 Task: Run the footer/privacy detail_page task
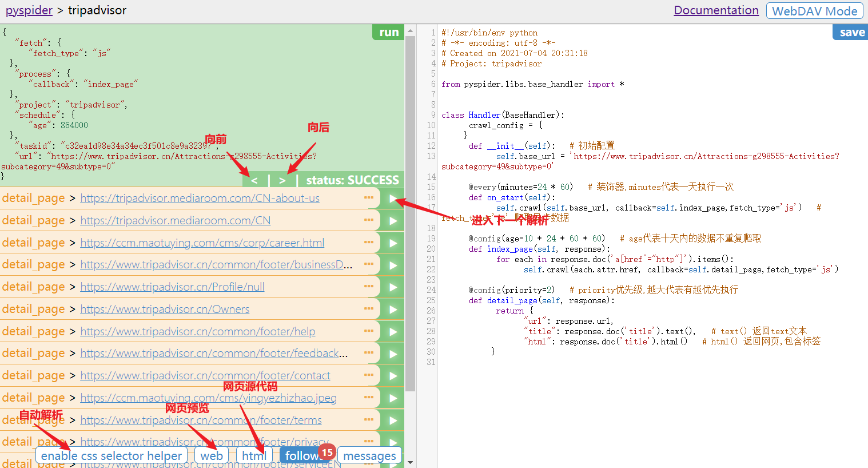pos(393,442)
